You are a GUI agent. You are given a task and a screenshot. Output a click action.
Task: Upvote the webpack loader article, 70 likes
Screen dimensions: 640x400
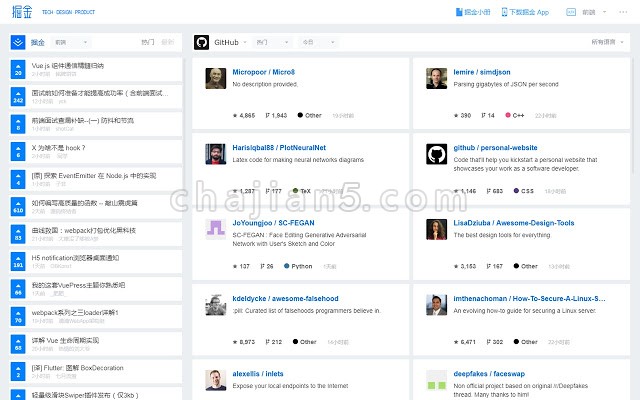18,316
